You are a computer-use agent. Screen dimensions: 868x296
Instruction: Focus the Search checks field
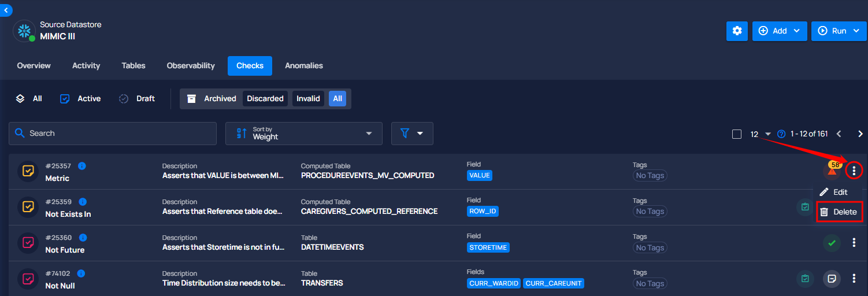tap(113, 134)
